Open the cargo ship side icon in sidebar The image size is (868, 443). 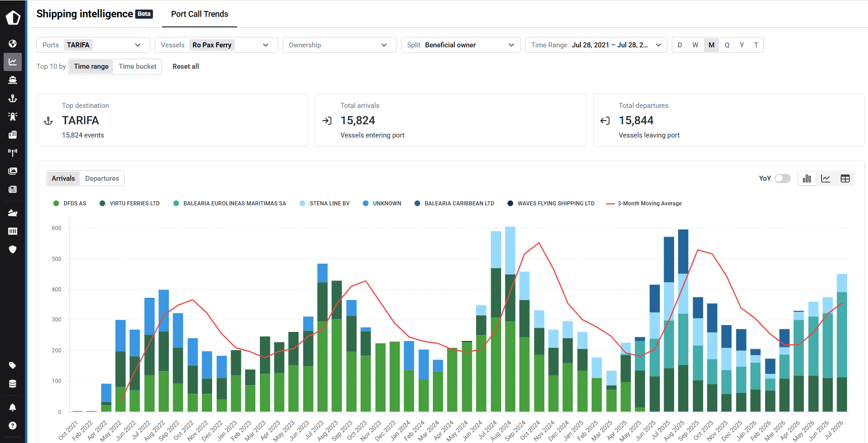[x=13, y=213]
